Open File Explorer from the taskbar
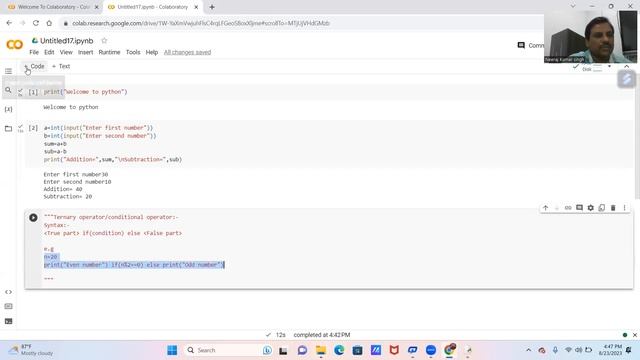Image resolution: width=640 pixels, height=360 pixels. 321,350
